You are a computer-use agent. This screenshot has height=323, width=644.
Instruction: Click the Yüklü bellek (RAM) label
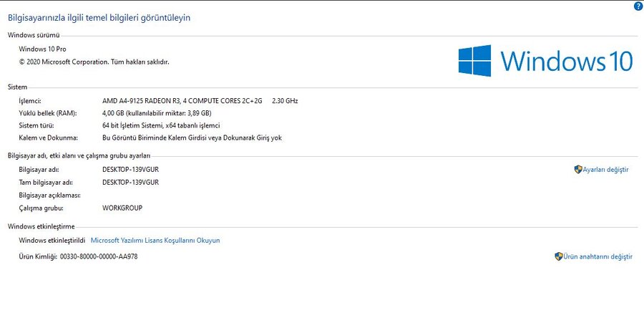(x=48, y=113)
